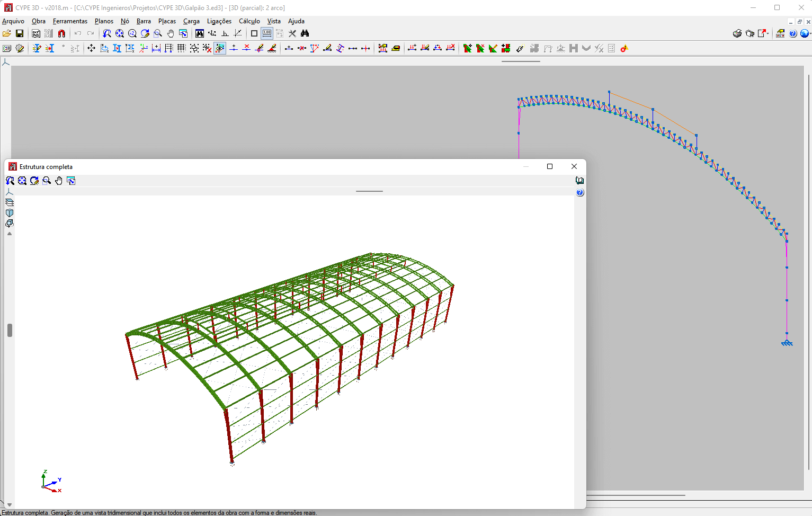Viewport: 812px width, 516px height.
Task: Click the solid cube view icon in sidebar
Action: click(9, 212)
